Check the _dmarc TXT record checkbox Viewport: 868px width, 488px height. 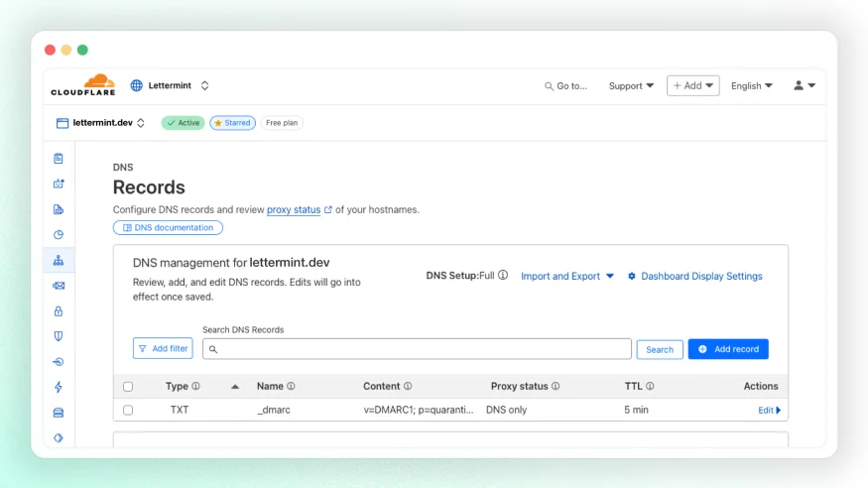click(x=128, y=410)
